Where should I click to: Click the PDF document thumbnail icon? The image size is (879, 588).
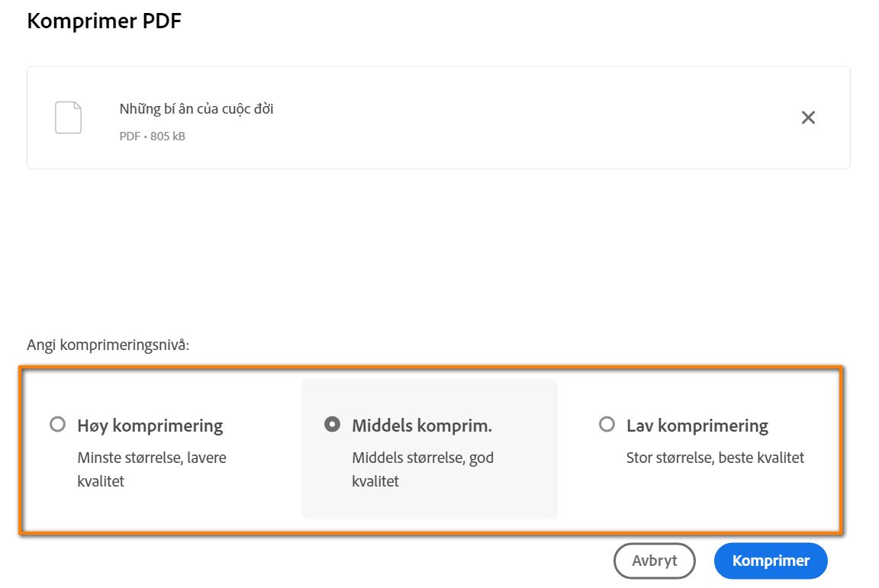(x=68, y=117)
